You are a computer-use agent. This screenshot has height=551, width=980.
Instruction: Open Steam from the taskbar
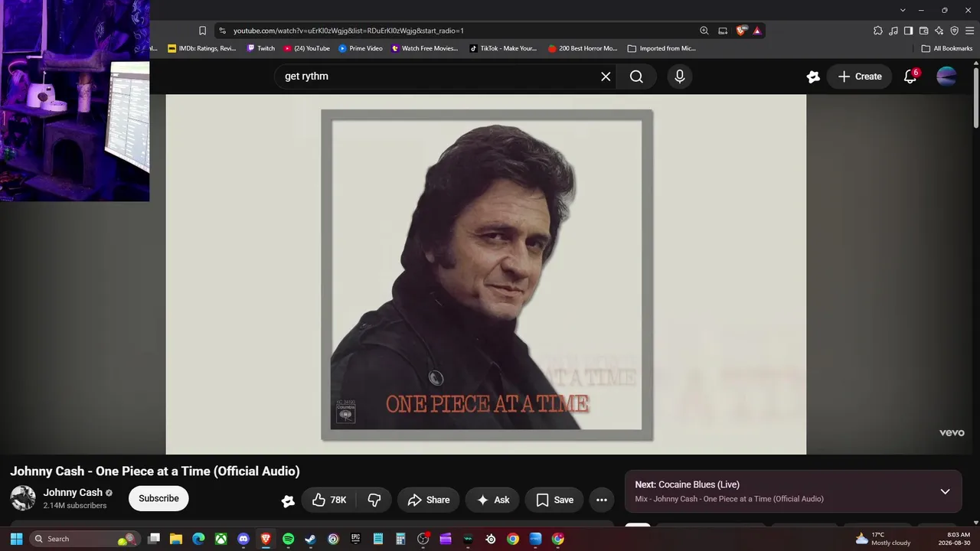click(x=311, y=539)
